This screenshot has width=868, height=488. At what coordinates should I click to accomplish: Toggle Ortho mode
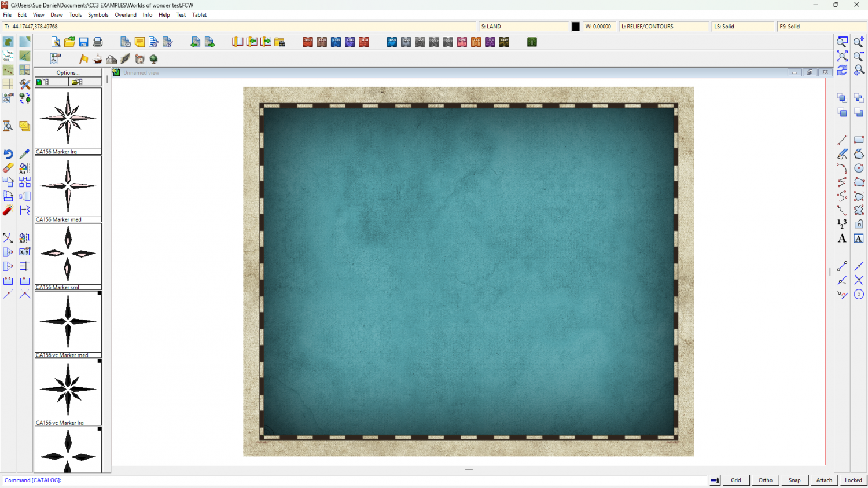click(765, 480)
